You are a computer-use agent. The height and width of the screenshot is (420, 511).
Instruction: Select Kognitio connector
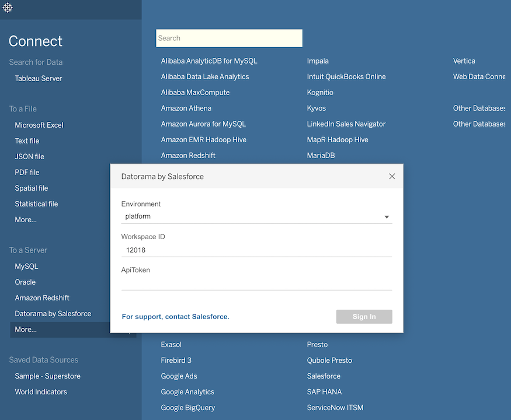[320, 93]
